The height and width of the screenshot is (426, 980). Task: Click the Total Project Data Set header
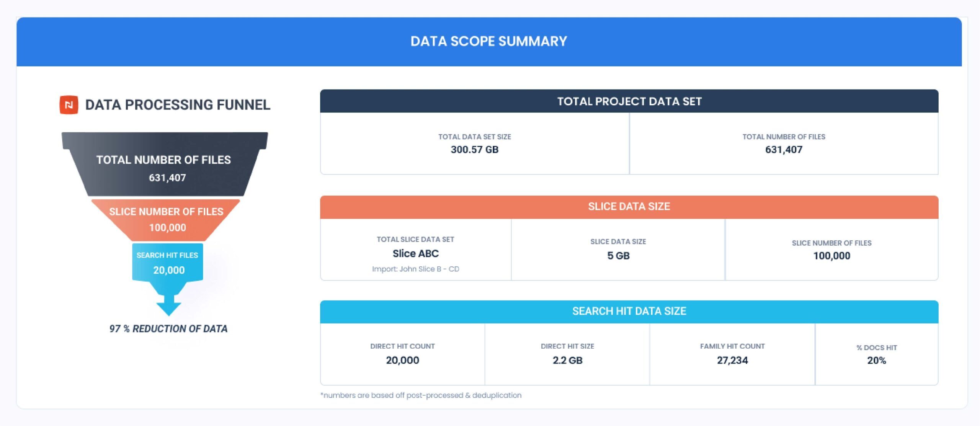tap(629, 101)
